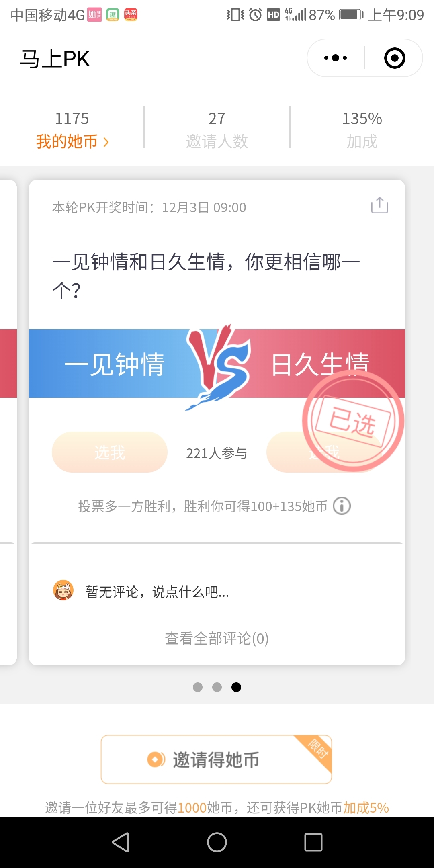The height and width of the screenshot is (868, 434).
Task: Select second carousel page dot
Action: coord(217,687)
